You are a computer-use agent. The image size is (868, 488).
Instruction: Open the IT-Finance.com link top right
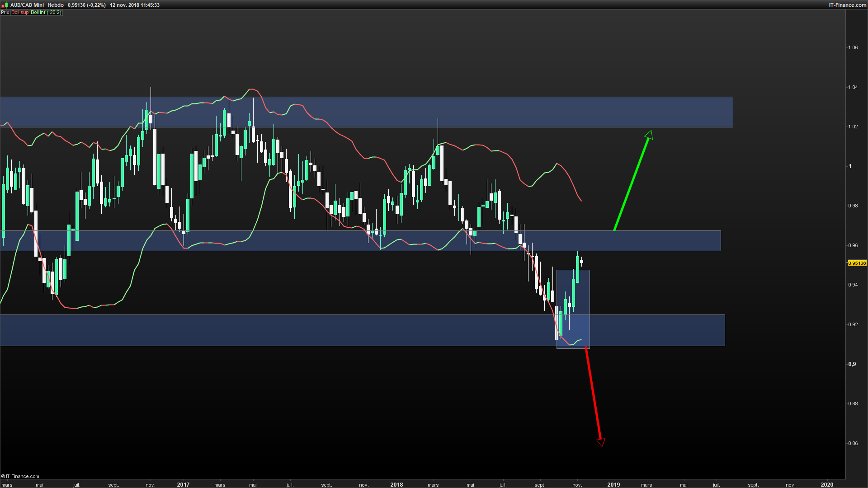847,5
